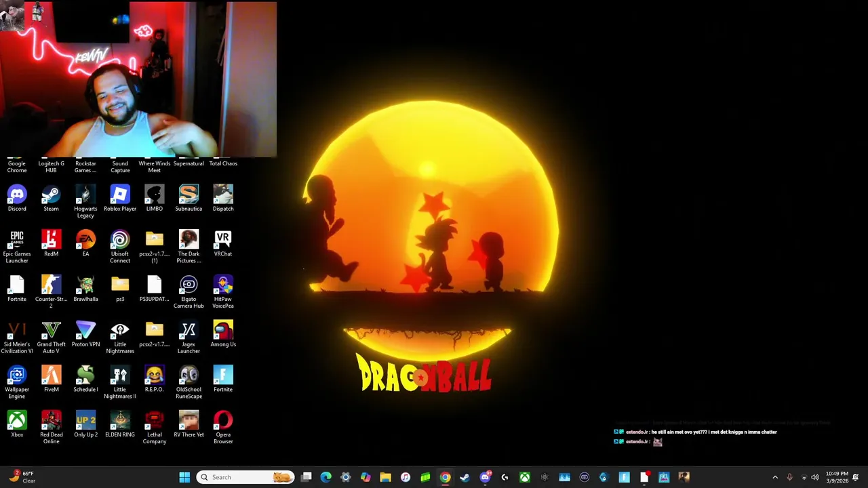This screenshot has width=868, height=488.
Task: Open Copilot from the taskbar
Action: pyautogui.click(x=366, y=477)
